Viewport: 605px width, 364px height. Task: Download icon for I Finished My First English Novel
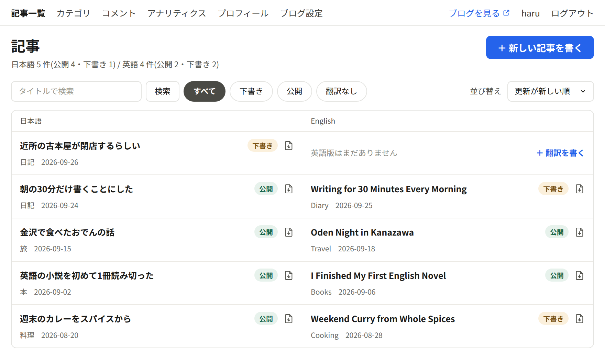coord(580,275)
